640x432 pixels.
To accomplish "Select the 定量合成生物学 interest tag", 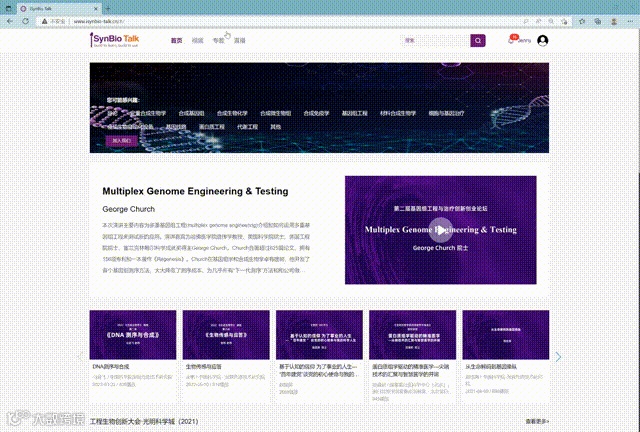I will 148,113.
